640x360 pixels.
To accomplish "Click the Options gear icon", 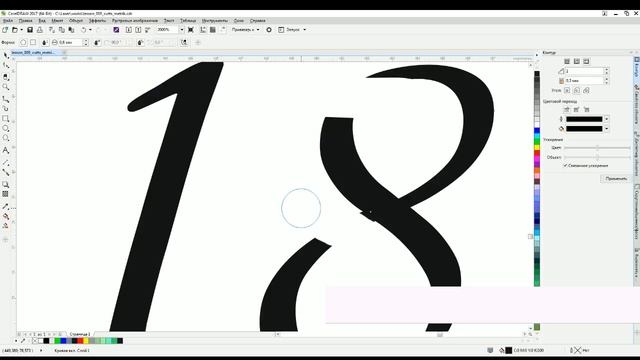I will [x=269, y=30].
